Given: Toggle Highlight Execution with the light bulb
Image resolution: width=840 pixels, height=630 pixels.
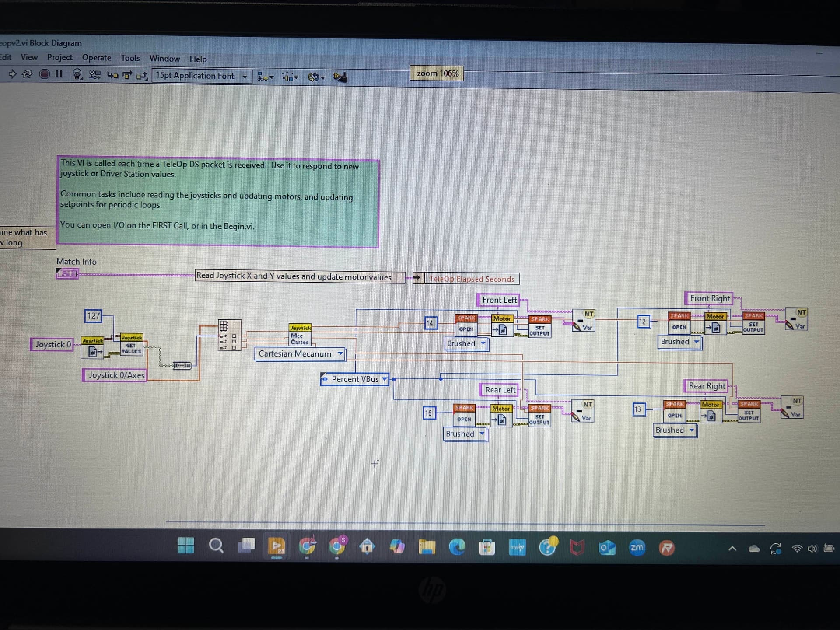Looking at the screenshot, I should [x=77, y=75].
